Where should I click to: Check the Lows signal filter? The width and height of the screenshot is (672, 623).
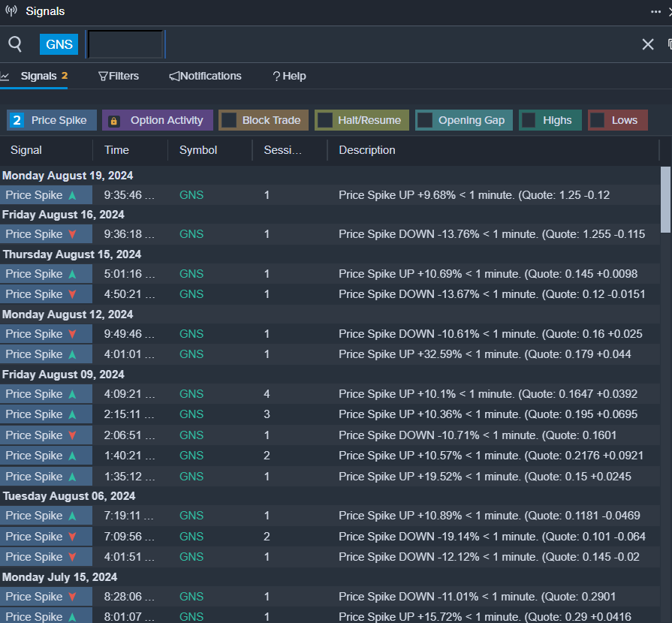[x=598, y=120]
